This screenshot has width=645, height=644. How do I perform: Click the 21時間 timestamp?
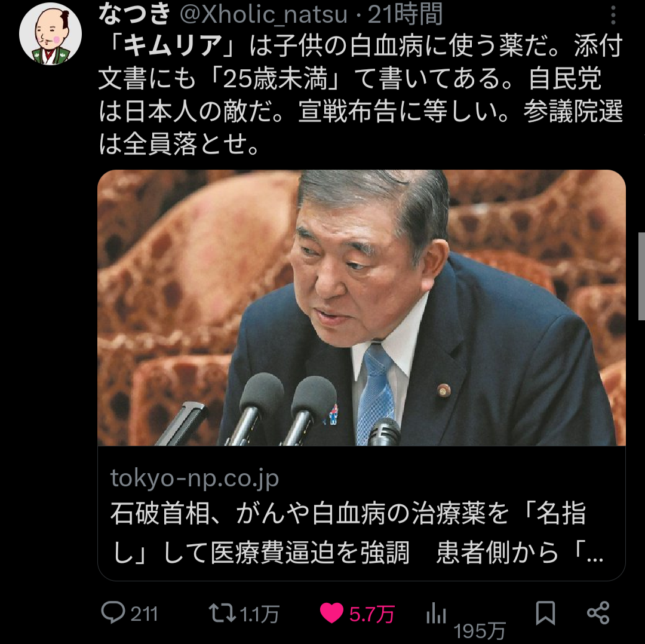[405, 14]
